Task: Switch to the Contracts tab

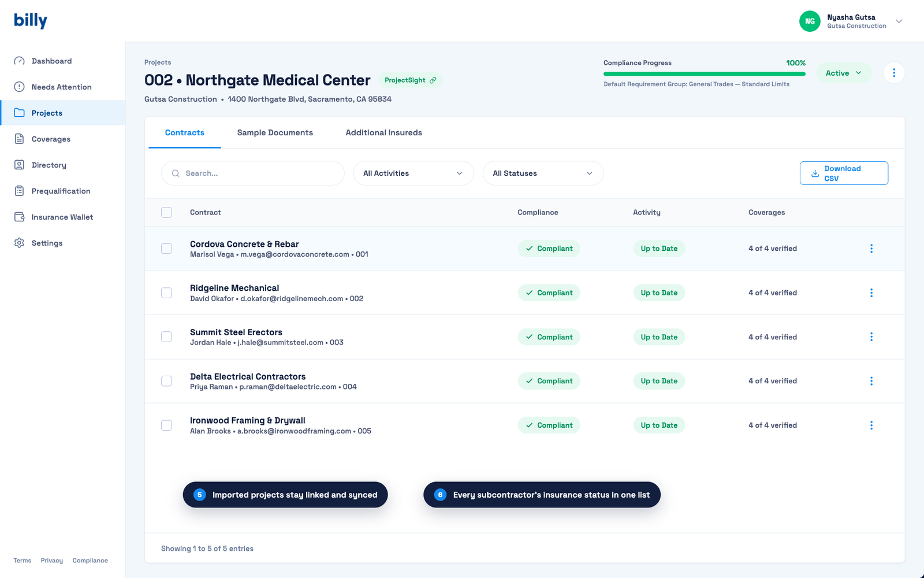Action: [185, 132]
